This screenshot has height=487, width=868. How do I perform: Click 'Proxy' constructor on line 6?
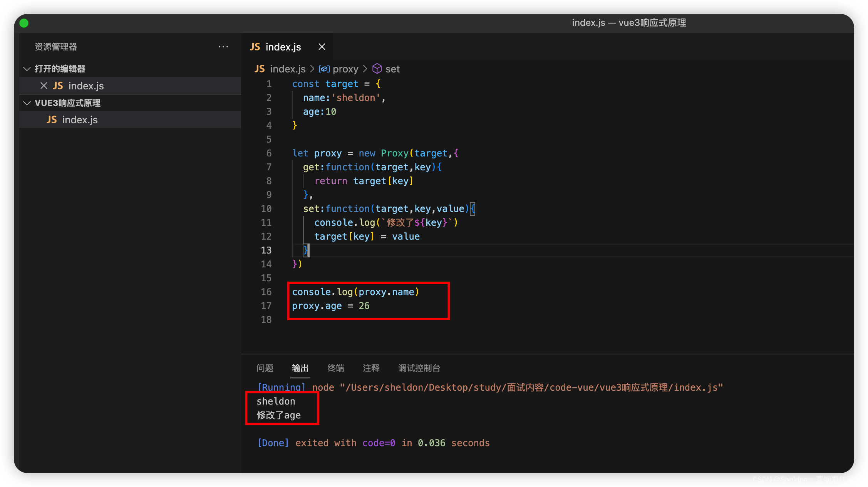coord(395,153)
